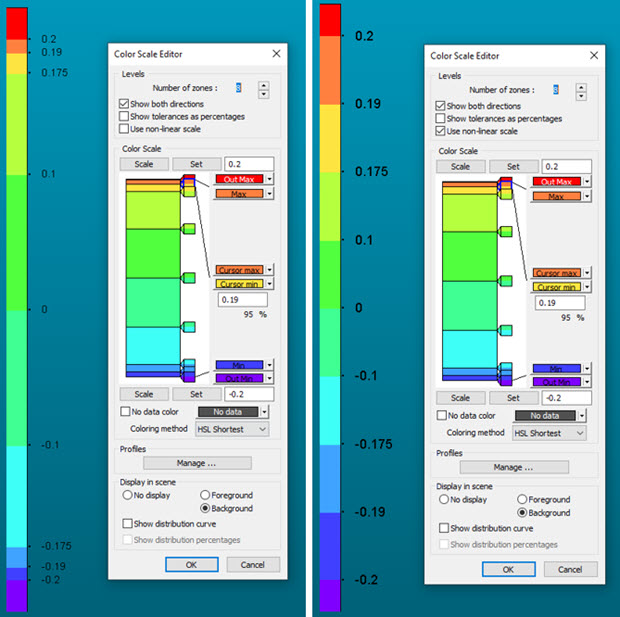Close the left Color Scale Editor dialog
This screenshot has height=617, width=620.
coord(276,54)
